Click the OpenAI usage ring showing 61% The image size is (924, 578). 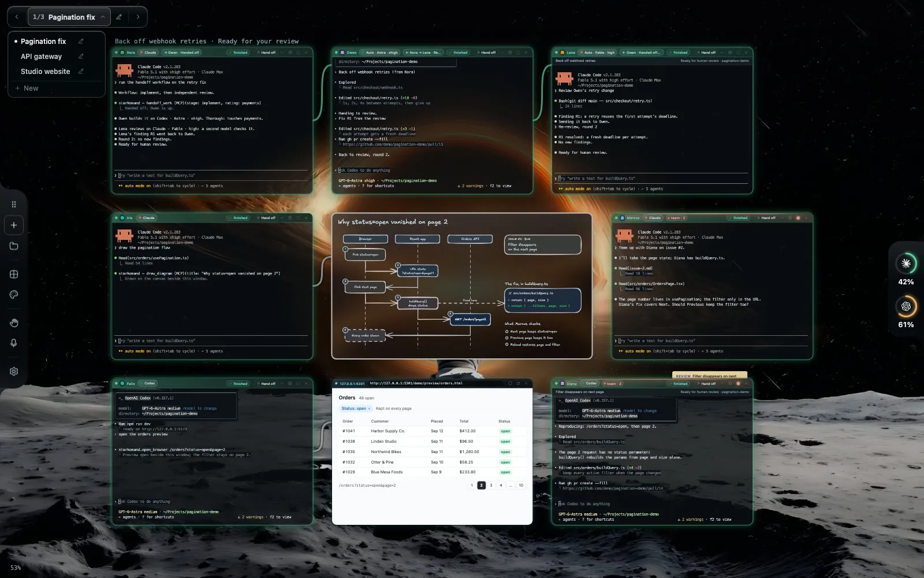click(x=906, y=306)
